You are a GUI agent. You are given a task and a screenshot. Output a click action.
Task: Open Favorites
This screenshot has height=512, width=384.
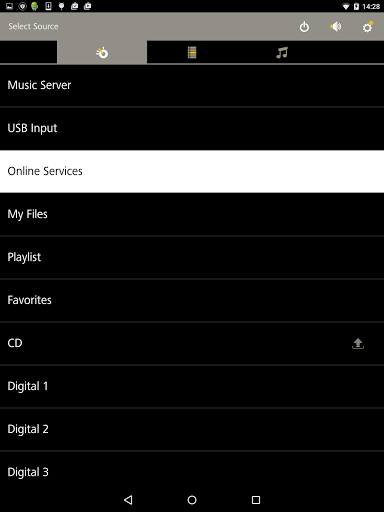192,300
